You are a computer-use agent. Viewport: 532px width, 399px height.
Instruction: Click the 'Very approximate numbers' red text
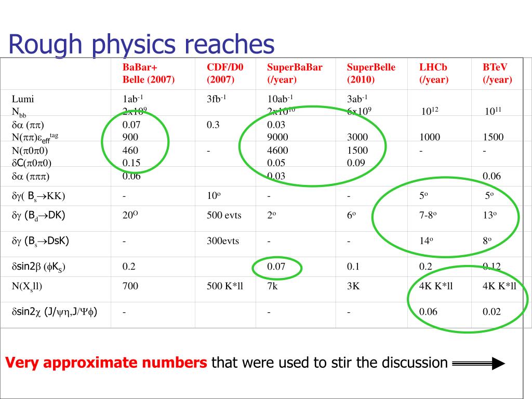pos(106,363)
